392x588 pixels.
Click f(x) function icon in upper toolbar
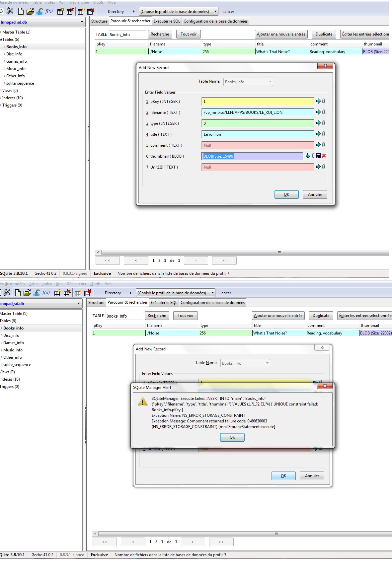49,11
